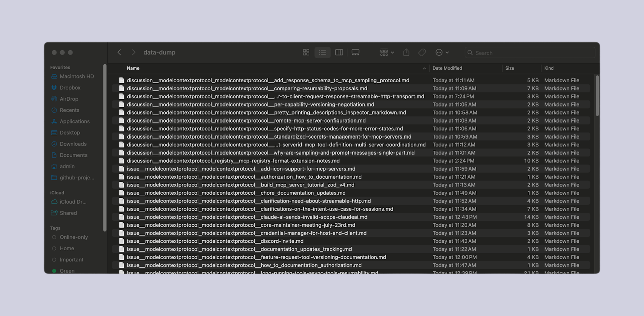The width and height of the screenshot is (644, 316).
Task: Select how_to_documentation_authorization.md file
Action: point(351,265)
